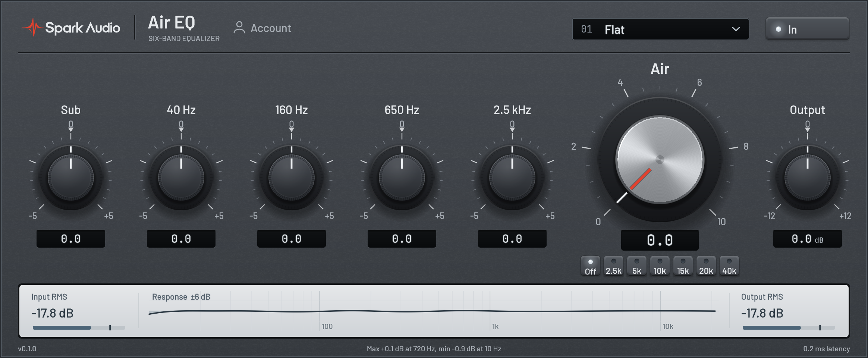Click the Output RMS level meter bar
This screenshot has width=868, height=358.
coord(789,328)
